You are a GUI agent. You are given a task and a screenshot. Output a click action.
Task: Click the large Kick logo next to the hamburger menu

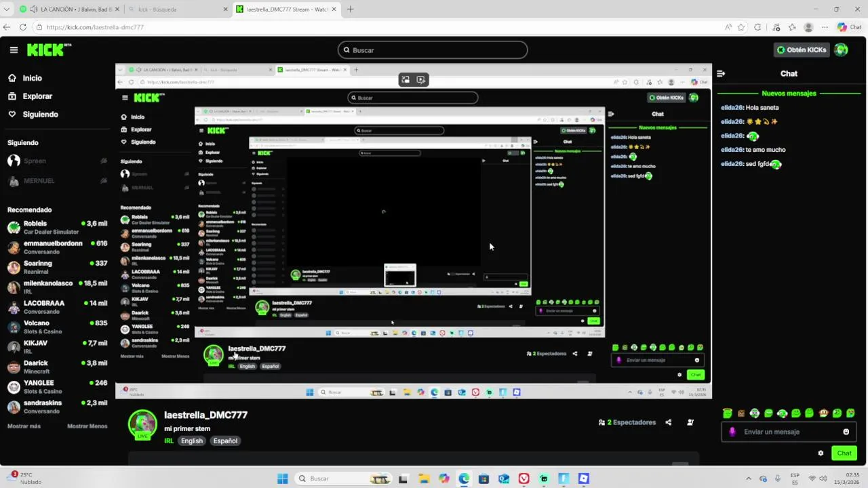tap(49, 49)
